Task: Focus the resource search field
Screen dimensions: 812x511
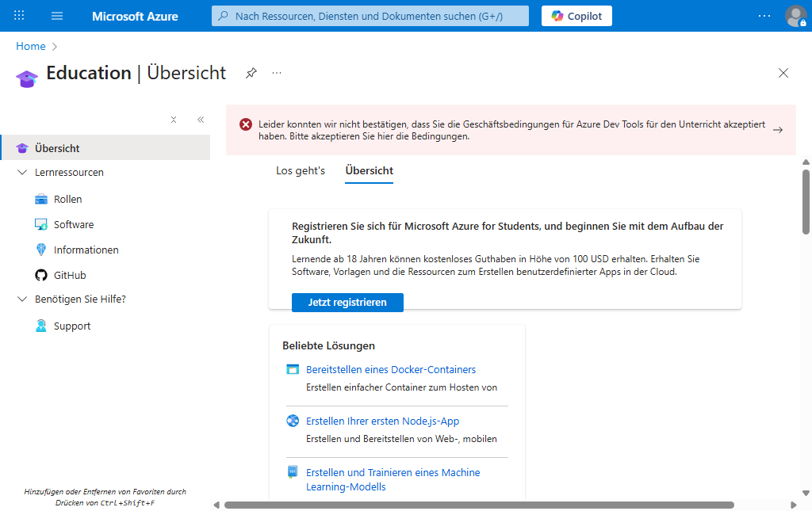Action: point(370,16)
